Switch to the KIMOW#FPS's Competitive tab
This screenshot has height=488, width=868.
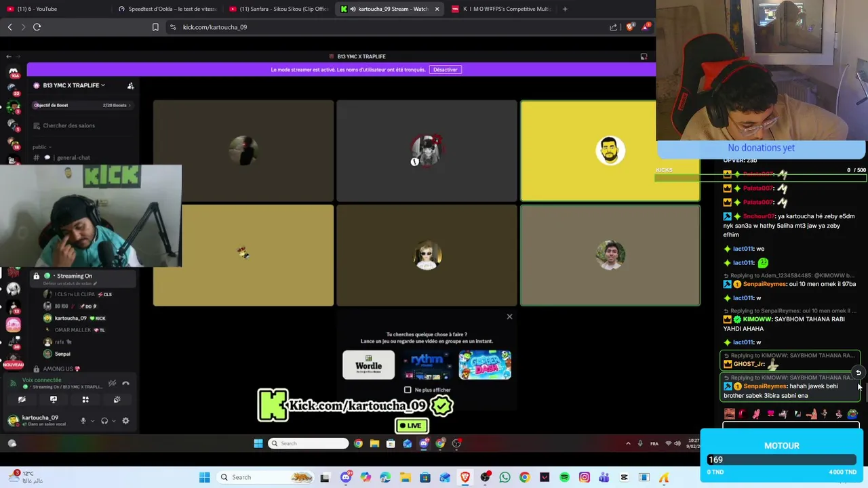coord(500,9)
